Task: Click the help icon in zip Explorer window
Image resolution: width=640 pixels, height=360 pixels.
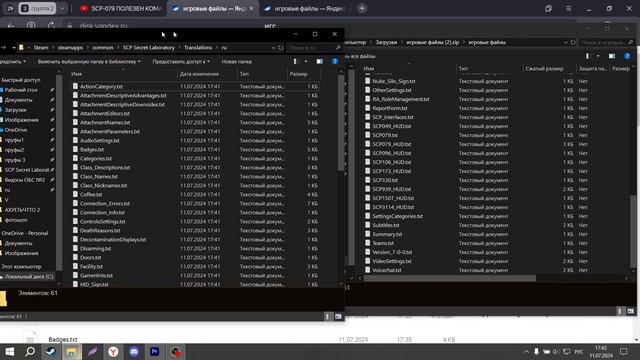Action: [627, 56]
